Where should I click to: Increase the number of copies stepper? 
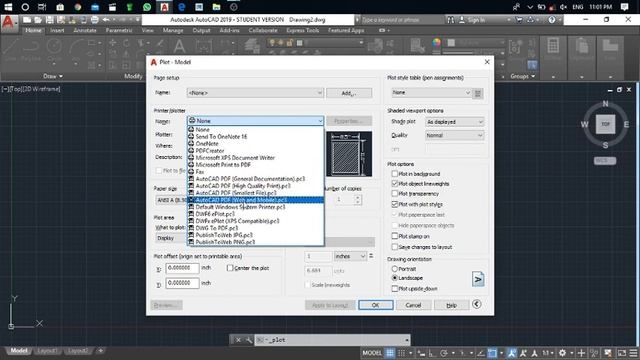(358, 197)
